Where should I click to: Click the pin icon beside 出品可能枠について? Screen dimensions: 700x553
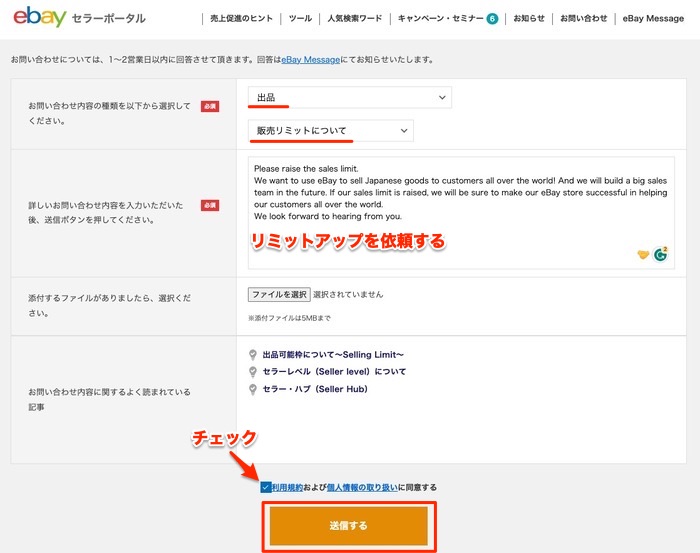click(253, 354)
